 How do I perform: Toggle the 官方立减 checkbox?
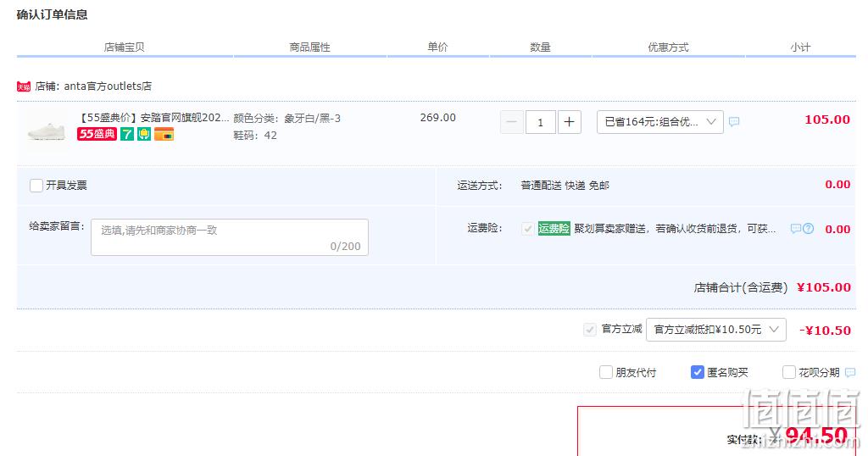coord(590,330)
